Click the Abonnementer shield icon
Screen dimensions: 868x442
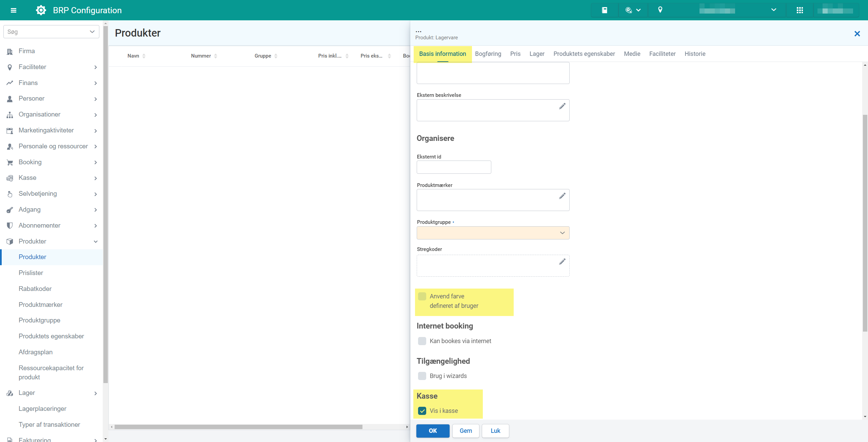click(x=10, y=226)
